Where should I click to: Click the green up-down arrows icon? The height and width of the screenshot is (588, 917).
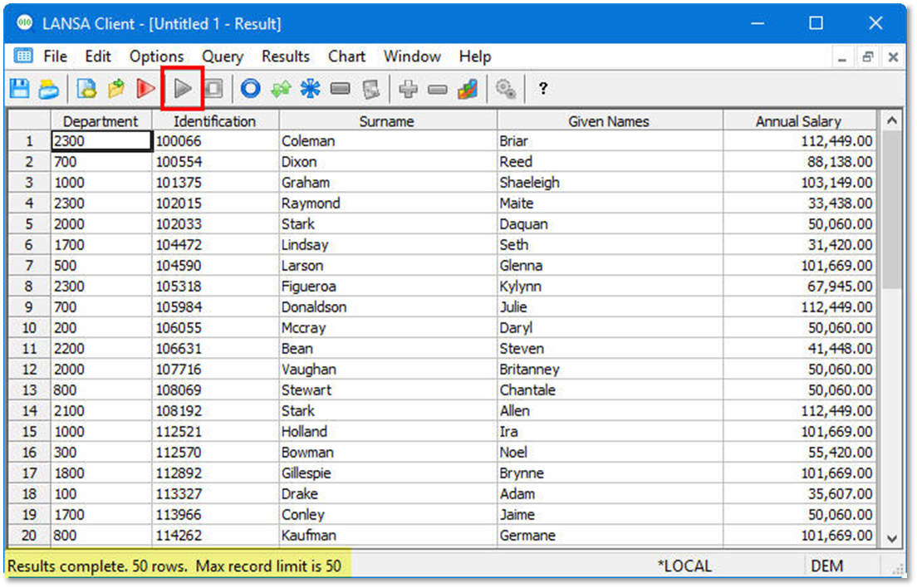click(x=281, y=89)
